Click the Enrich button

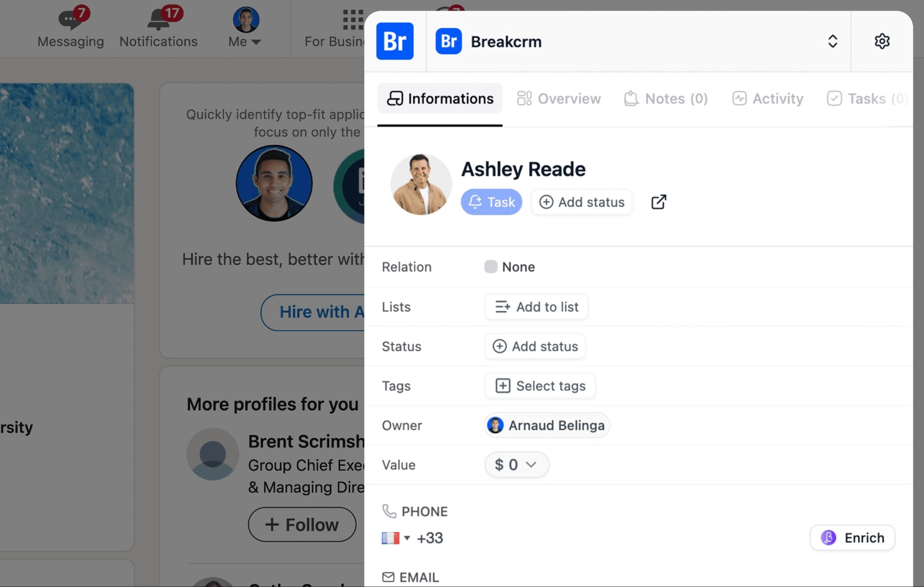pos(852,537)
